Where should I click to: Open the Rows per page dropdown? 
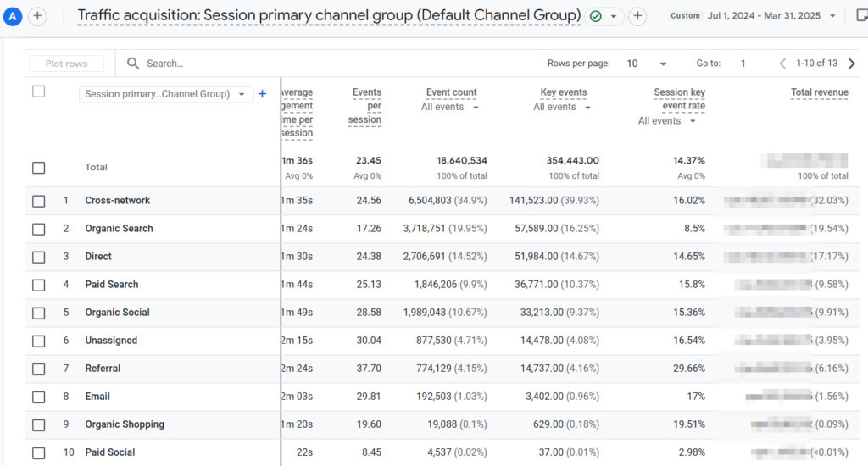648,64
